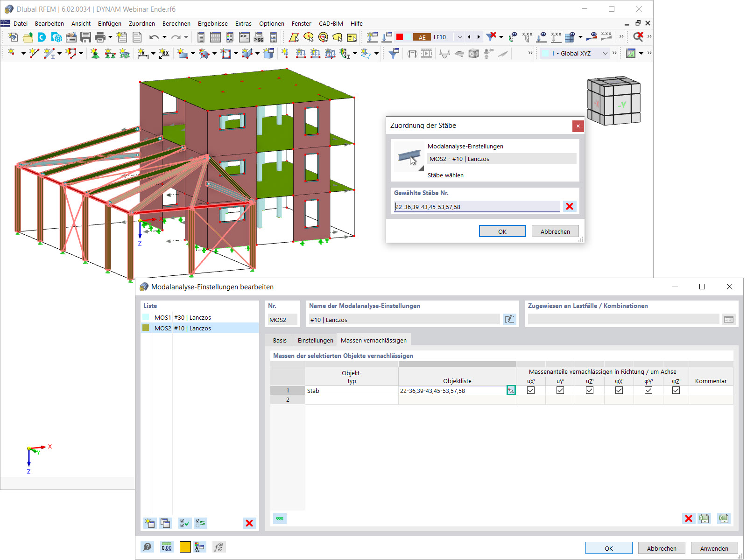747x560 pixels.
Task: Open the LF10 load case dropdown
Action: click(460, 37)
